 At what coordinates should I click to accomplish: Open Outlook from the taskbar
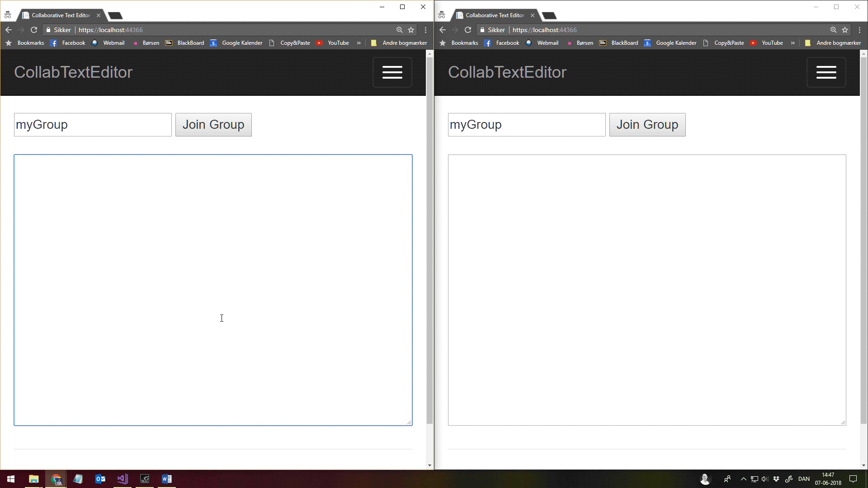pyautogui.click(x=100, y=479)
